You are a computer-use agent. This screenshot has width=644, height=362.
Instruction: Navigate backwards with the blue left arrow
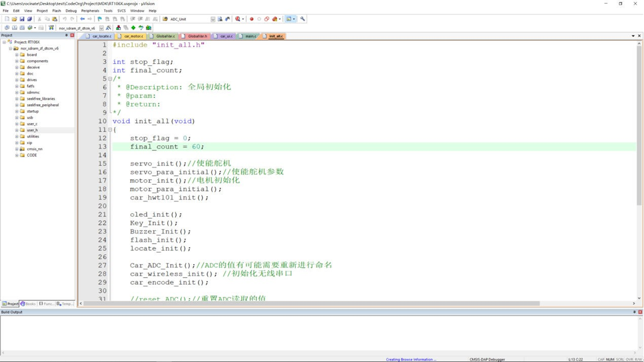point(82,19)
